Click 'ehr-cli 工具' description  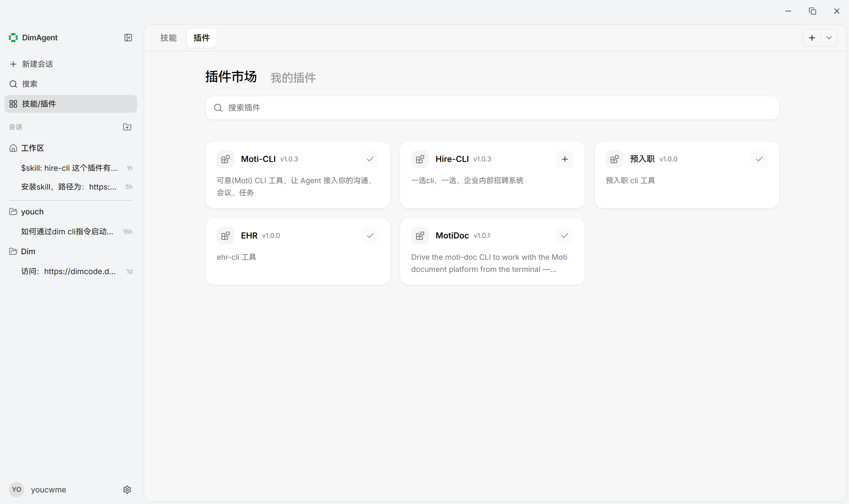[x=236, y=257]
